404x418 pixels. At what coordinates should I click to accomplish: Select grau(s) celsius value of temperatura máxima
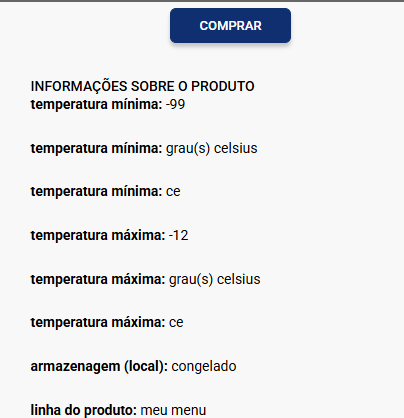point(215,279)
